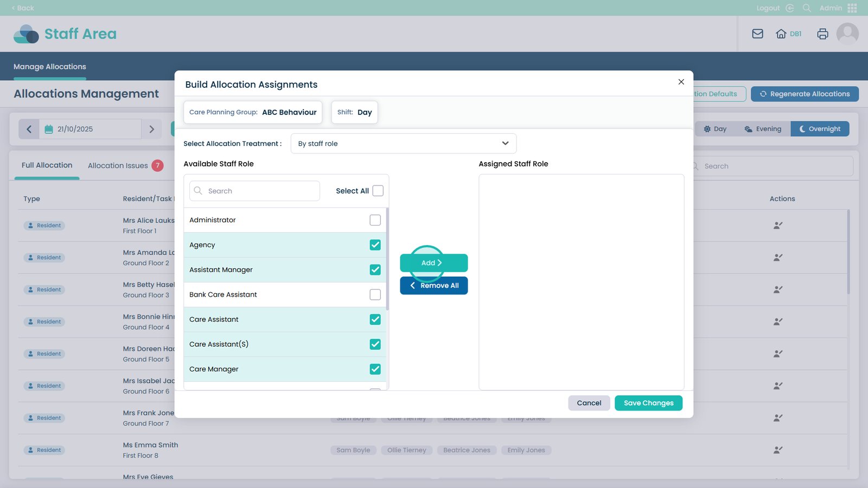Click the Remove All button

433,286
